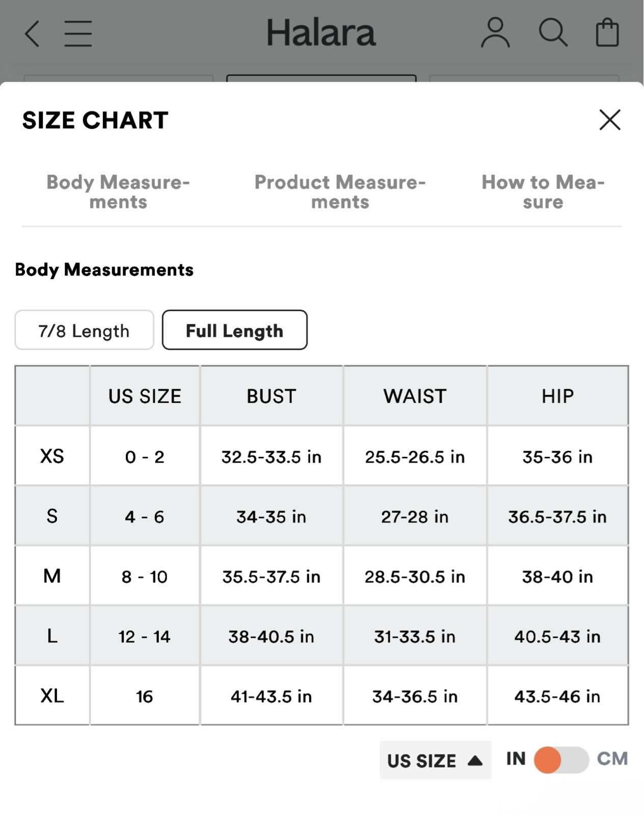Viewport: 644px width, 815px height.
Task: Switch to Product Measurements tab
Action: pyautogui.click(x=340, y=192)
